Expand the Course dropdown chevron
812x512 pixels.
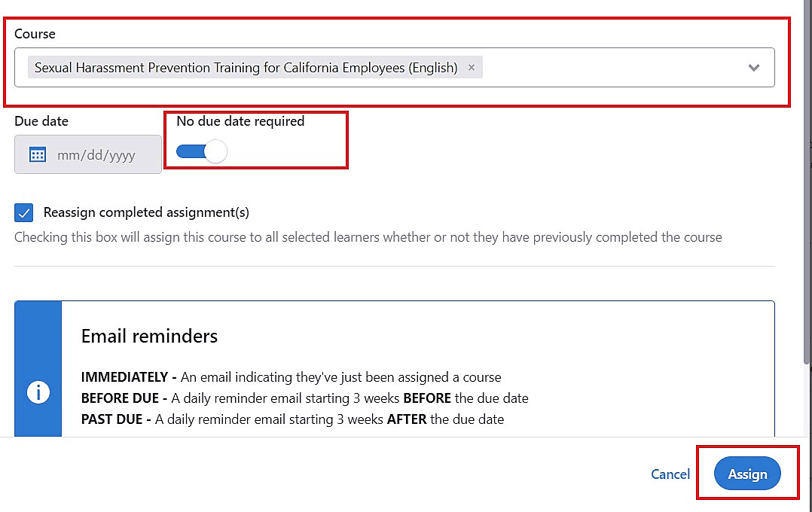753,67
